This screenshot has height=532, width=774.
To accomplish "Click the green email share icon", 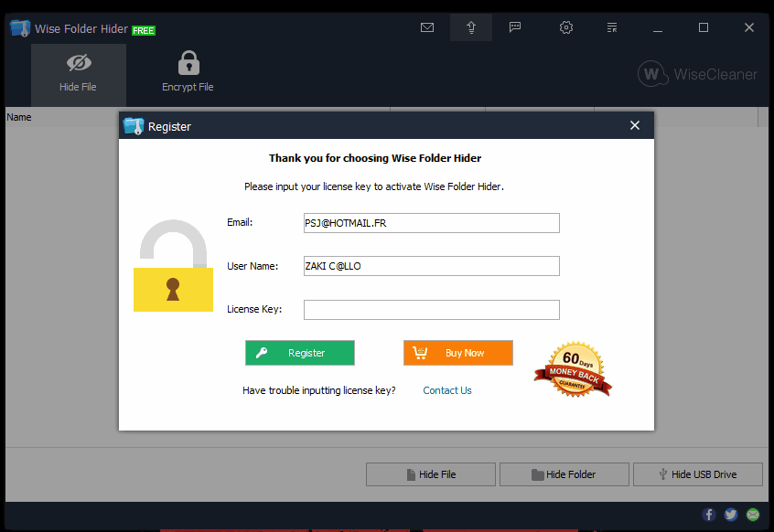I will pyautogui.click(x=753, y=515).
